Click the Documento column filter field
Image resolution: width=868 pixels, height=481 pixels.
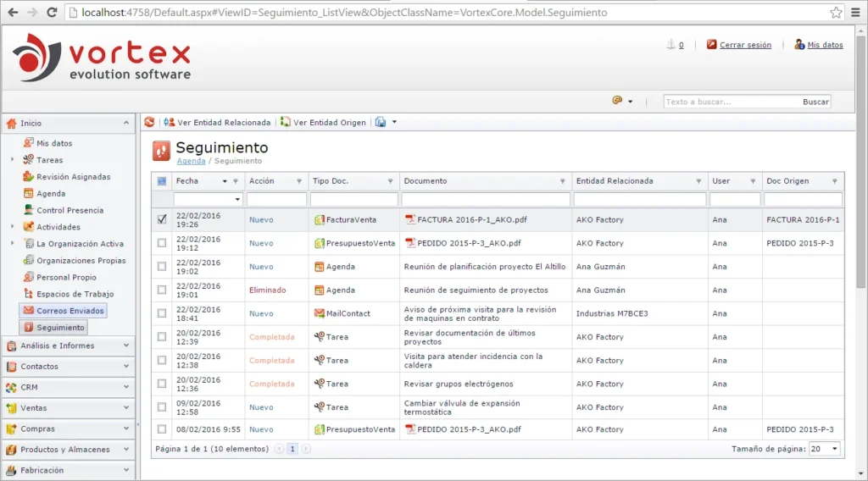click(486, 199)
